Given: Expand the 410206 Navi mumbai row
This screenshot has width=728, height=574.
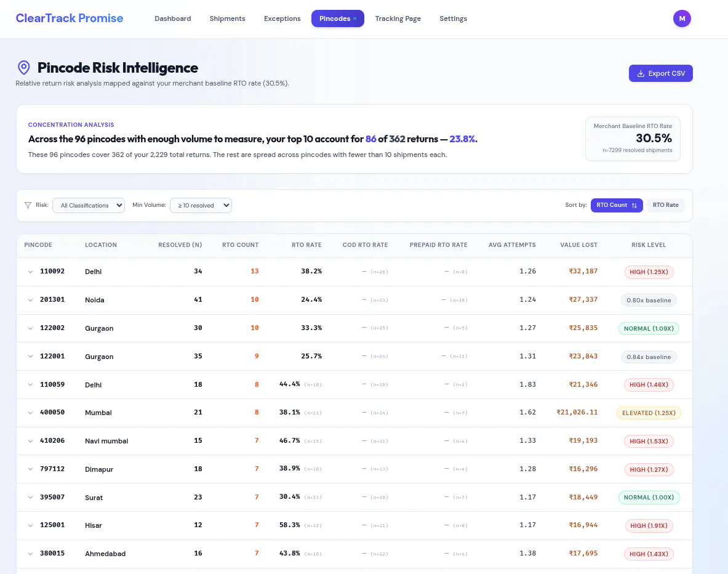Looking at the screenshot, I should [30, 441].
